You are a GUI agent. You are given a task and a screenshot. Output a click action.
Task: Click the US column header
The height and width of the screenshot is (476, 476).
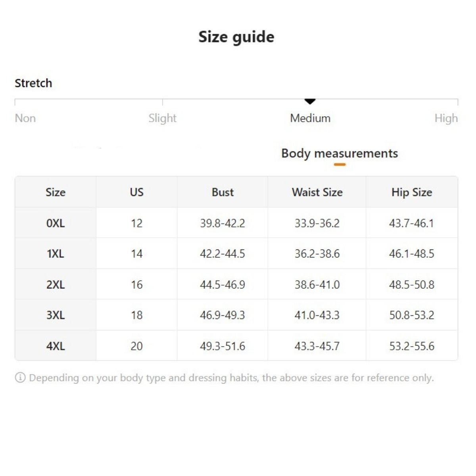pyautogui.click(x=136, y=192)
